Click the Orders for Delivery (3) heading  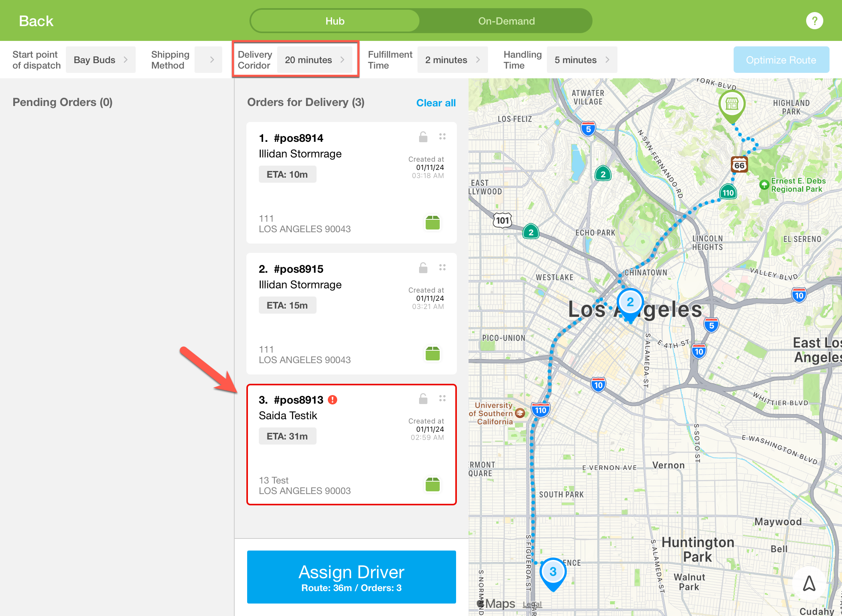(x=306, y=102)
